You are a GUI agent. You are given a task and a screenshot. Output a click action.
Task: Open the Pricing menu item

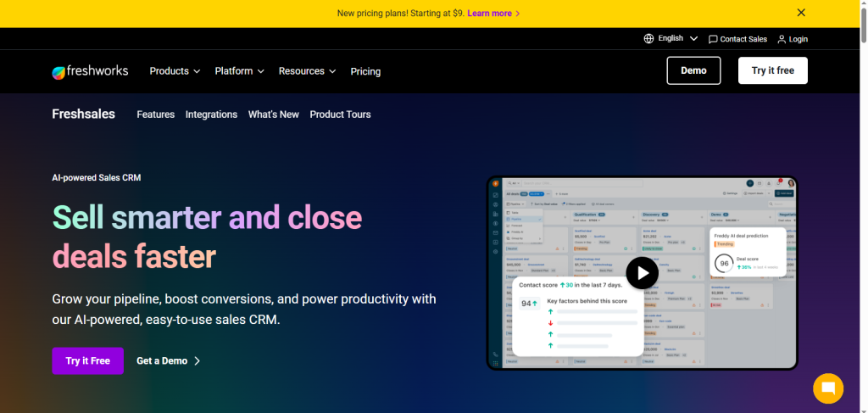365,71
